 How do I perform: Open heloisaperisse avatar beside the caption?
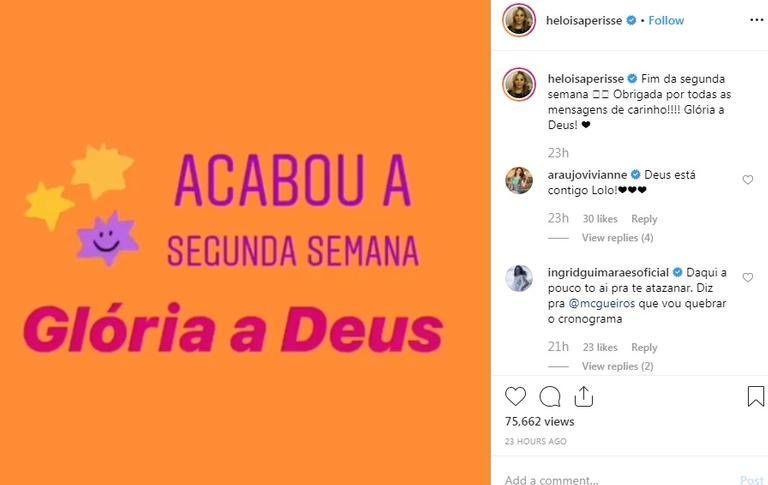519,84
